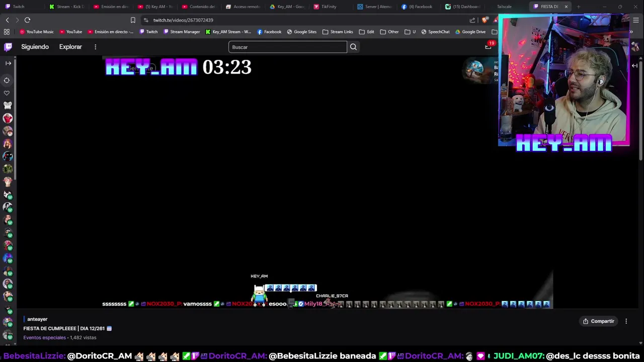Viewport: 644px width, 362px height.
Task: Open the Google Drive bookmark
Action: tap(470, 32)
